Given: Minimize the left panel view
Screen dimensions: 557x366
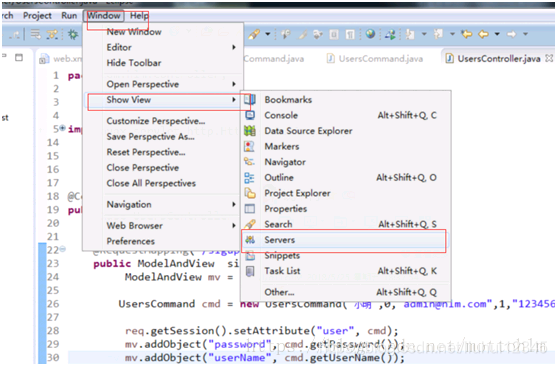Looking at the screenshot, I should point(5,56).
